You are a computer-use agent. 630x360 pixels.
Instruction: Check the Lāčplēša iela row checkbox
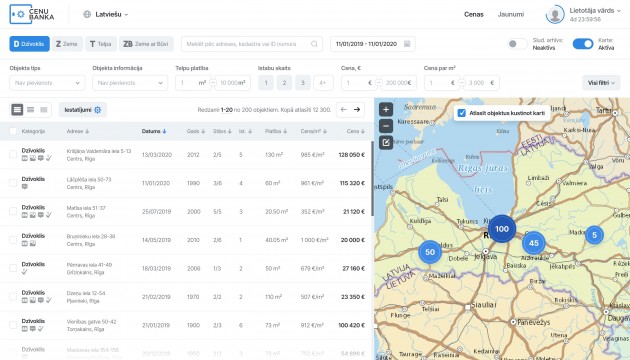(13, 183)
